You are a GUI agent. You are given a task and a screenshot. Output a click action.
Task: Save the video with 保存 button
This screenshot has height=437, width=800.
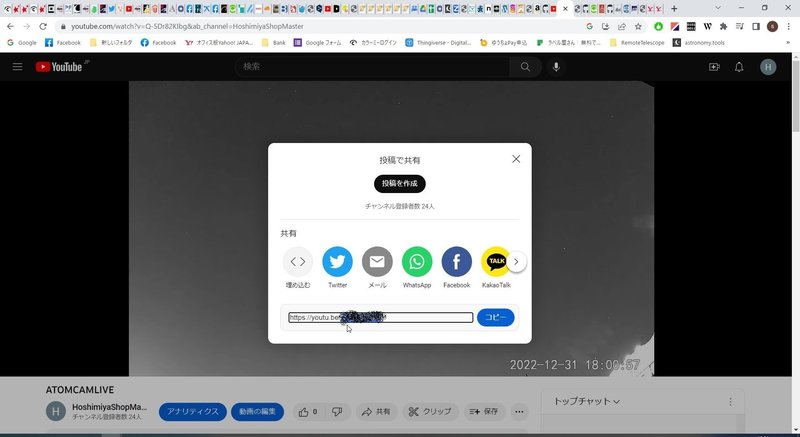point(484,412)
